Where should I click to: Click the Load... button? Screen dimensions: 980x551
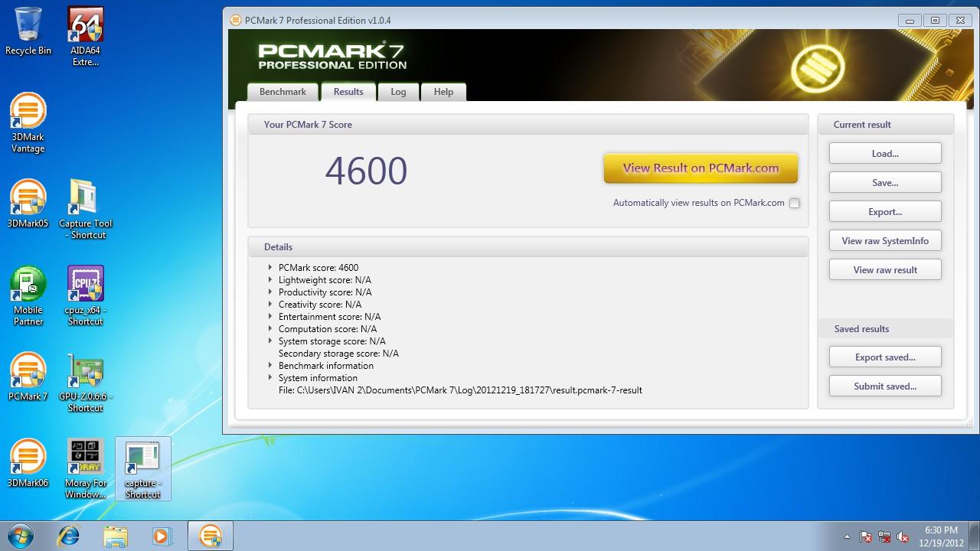point(885,154)
